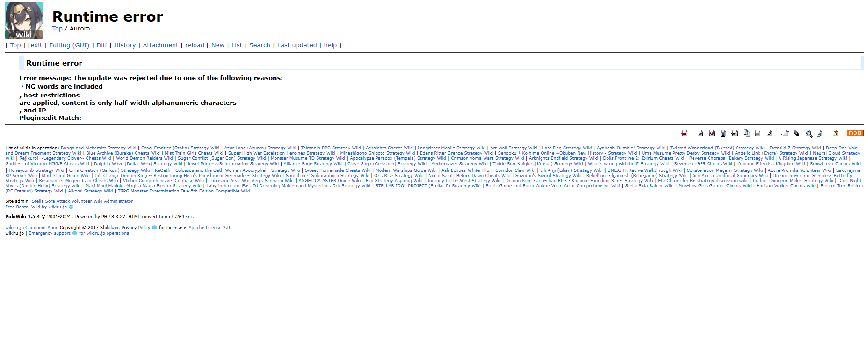Viewport: 868px width, 340px height.
Task: Open Stella Sora Attack Volunteer Wiki Administrator
Action: click(x=82, y=201)
